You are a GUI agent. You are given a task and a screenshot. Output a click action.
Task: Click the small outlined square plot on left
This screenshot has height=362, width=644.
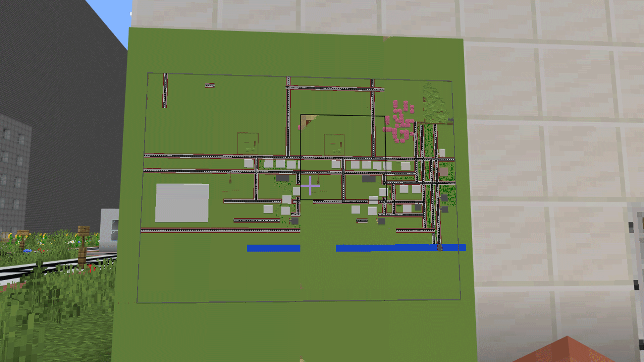click(x=248, y=143)
